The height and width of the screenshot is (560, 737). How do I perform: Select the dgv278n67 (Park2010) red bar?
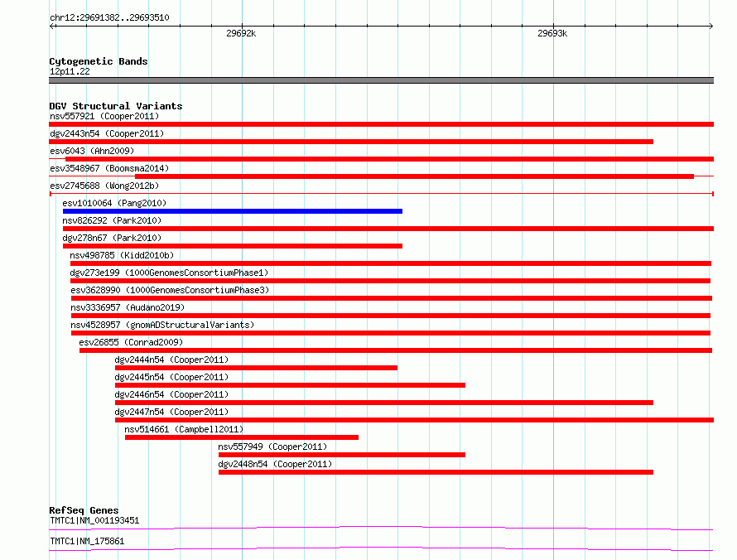click(x=232, y=246)
